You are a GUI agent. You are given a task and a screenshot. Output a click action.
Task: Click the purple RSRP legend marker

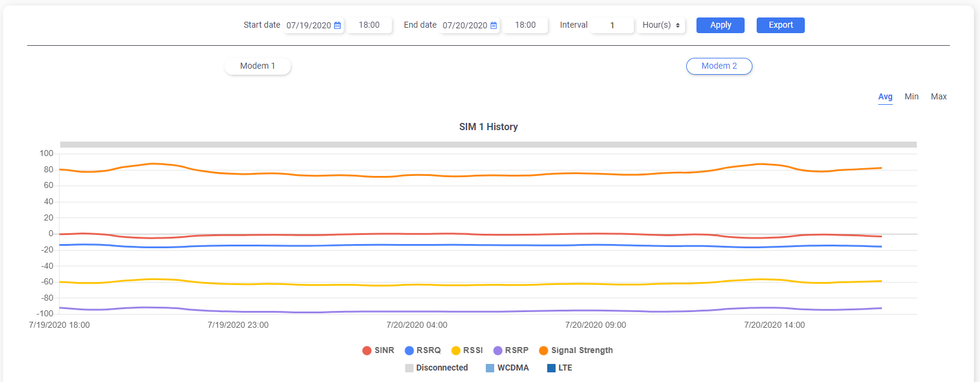click(x=498, y=351)
